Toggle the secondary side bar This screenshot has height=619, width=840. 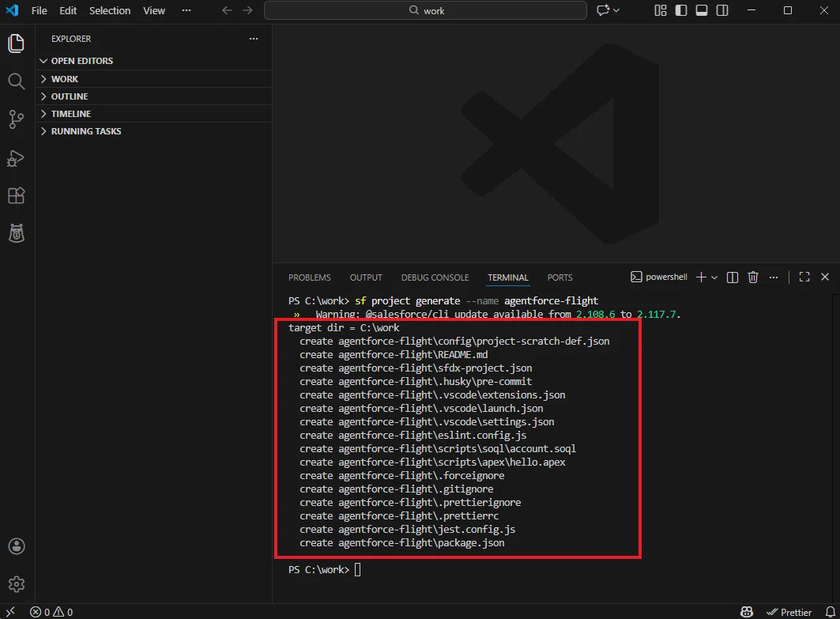click(722, 10)
